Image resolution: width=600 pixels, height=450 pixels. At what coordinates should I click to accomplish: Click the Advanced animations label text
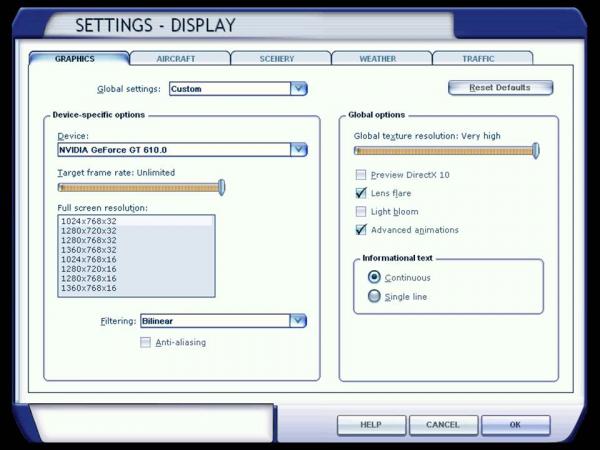click(415, 230)
